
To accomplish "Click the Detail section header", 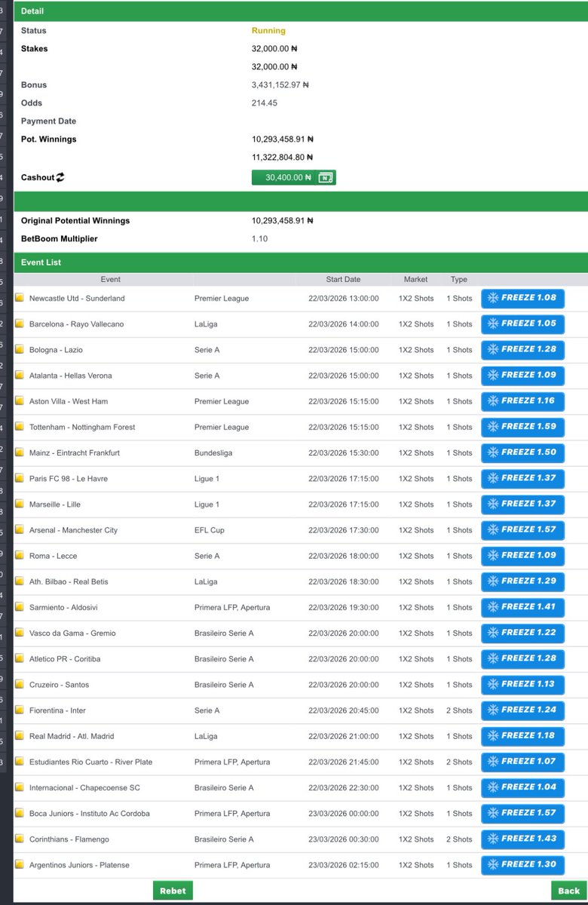I will click(x=301, y=11).
